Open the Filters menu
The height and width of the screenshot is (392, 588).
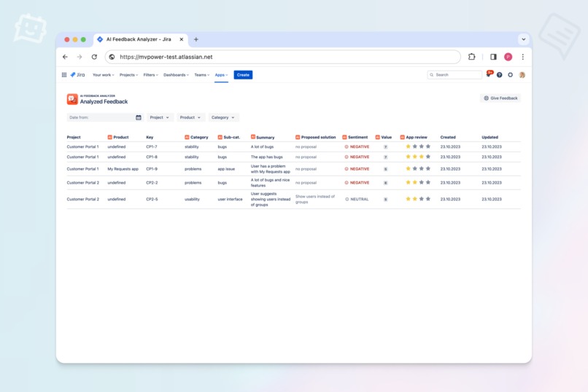pyautogui.click(x=151, y=75)
